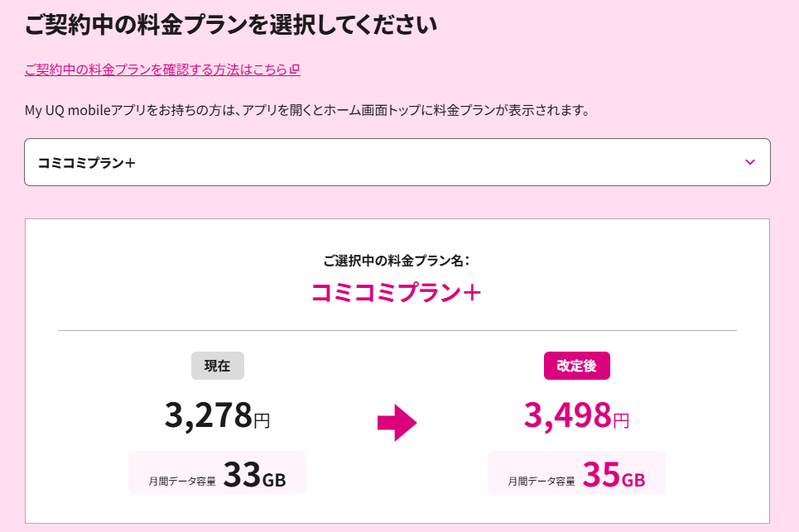Click the current price 3,278円
799x532 pixels.
(x=217, y=415)
